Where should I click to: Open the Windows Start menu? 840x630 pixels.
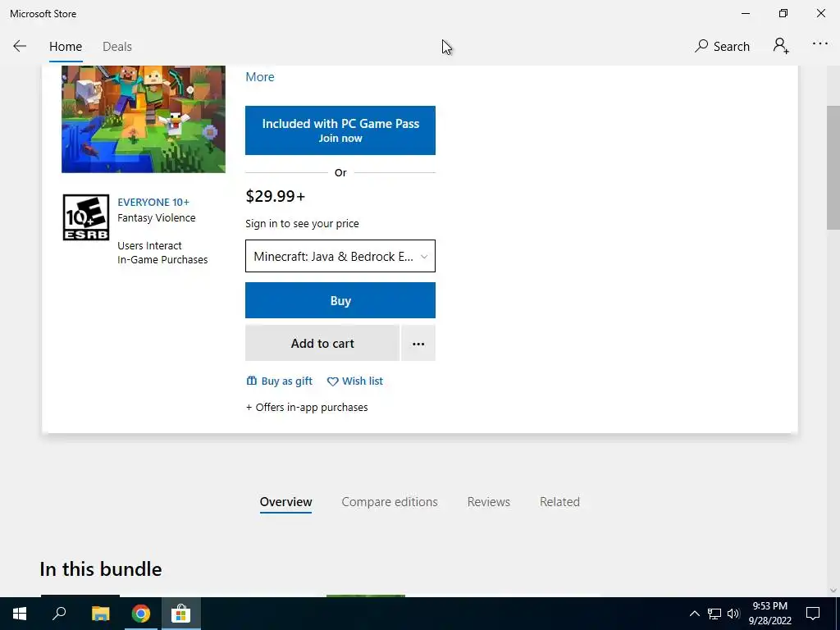[x=20, y=614]
